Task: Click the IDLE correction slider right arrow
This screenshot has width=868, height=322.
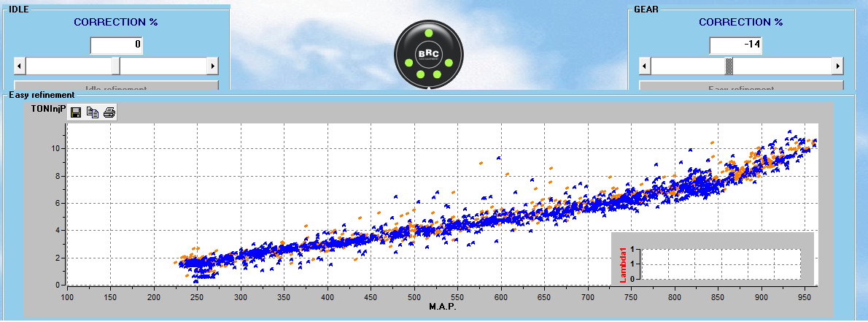Action: 212,66
